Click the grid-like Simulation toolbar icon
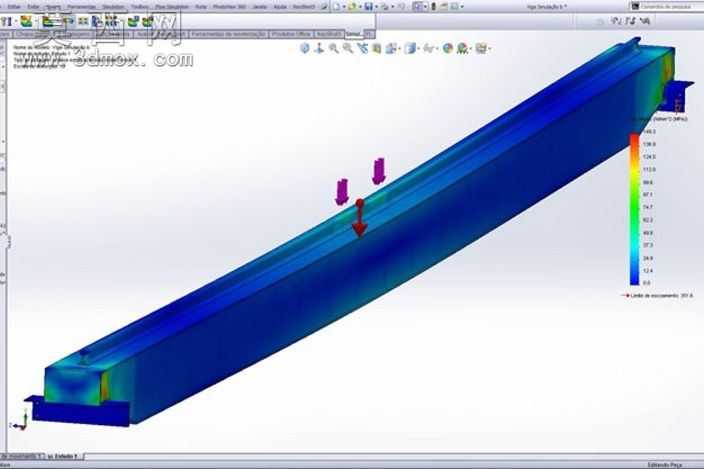Image resolution: width=704 pixels, height=469 pixels. [83, 21]
